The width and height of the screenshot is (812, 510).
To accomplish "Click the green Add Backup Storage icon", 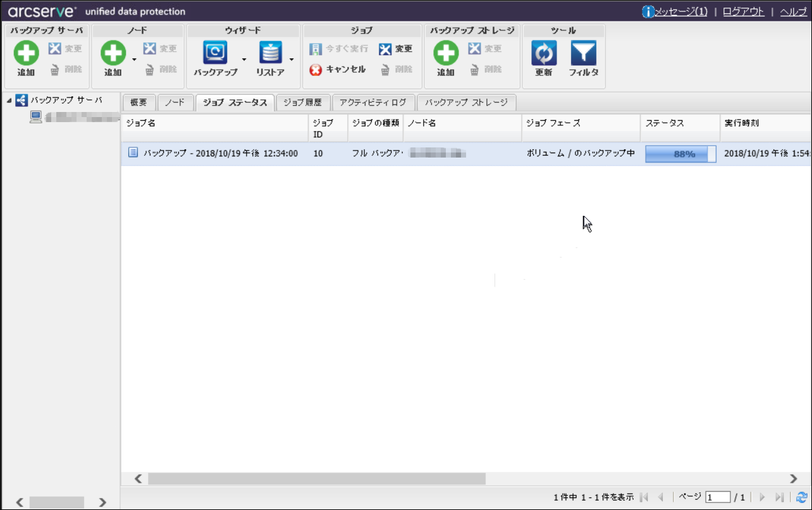I will (x=446, y=53).
